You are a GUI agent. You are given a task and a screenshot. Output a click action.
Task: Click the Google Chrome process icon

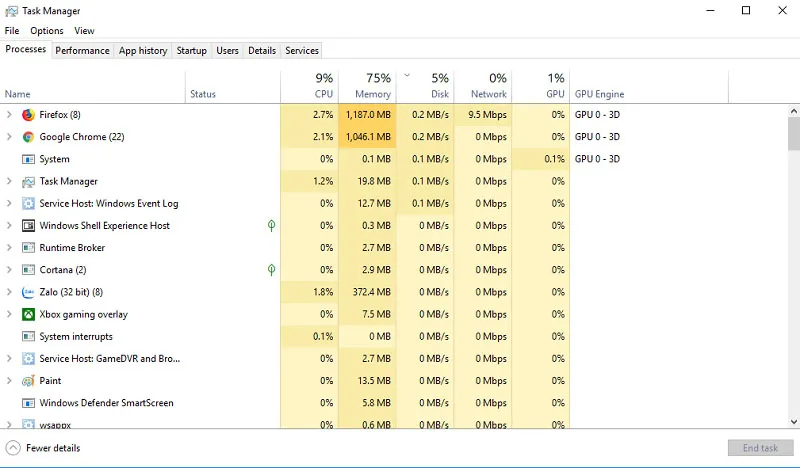pos(28,137)
